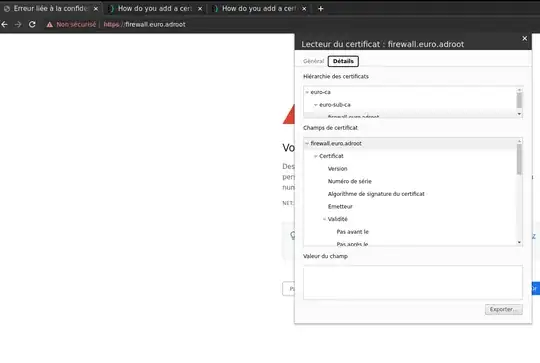Collapse the euro-ca hierarchy node
Viewport: 540px width, 363px height.
(x=307, y=92)
